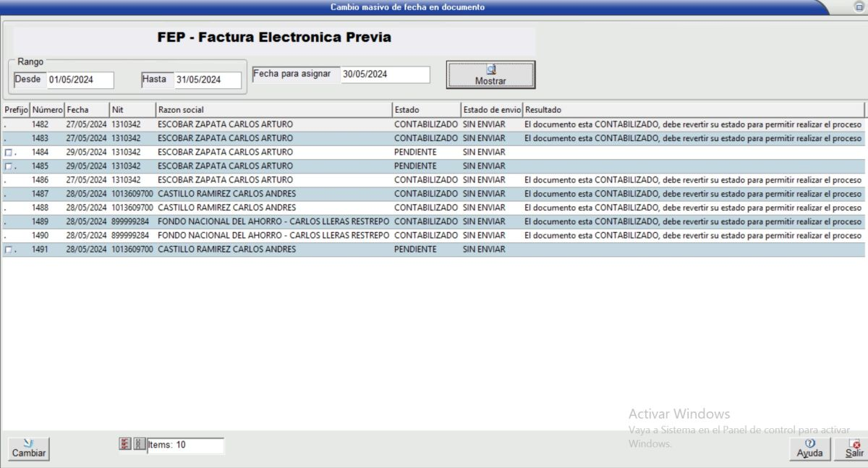Tick the checkbox on row 1485
This screenshot has width=868, height=468.
click(8, 166)
